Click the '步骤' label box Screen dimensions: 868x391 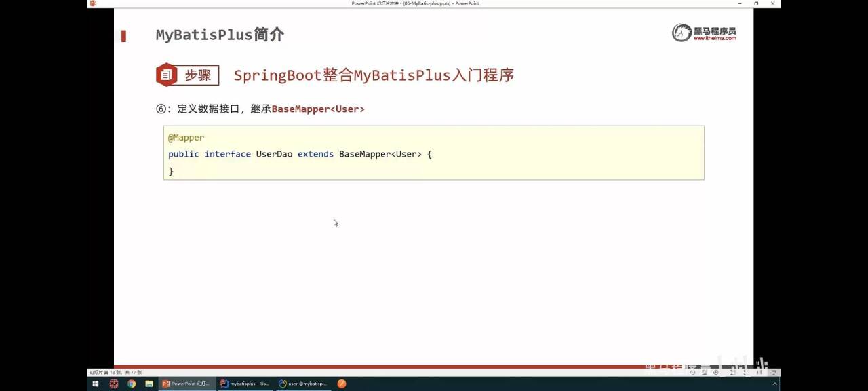click(x=198, y=75)
